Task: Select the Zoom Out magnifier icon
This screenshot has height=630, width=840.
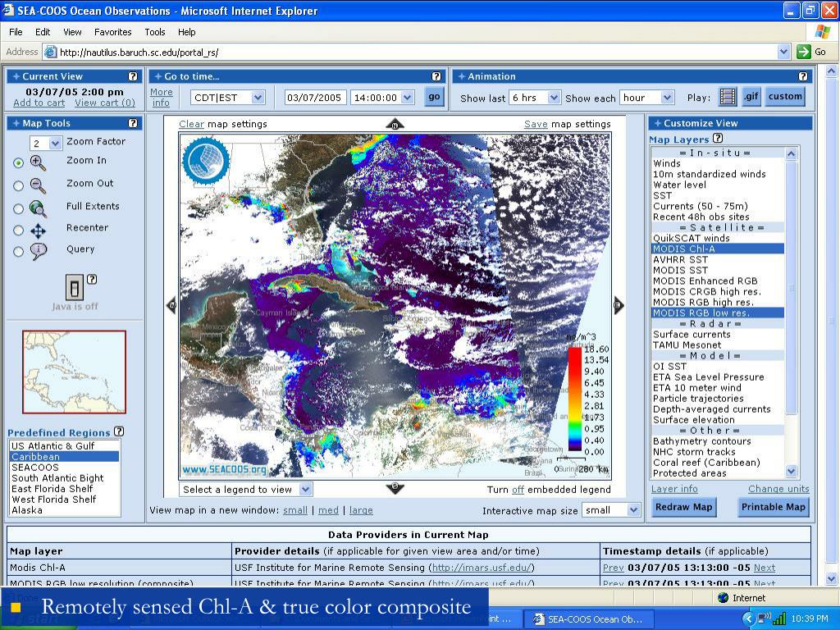Action: click(38, 185)
